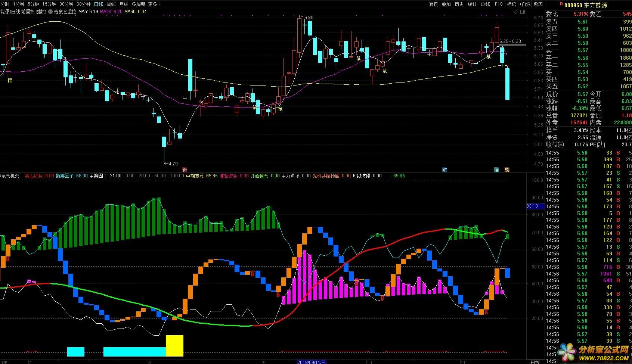Click the 鼠 marker at chart's left edge
Viewport: 632px width, 364px height.
coord(10,80)
